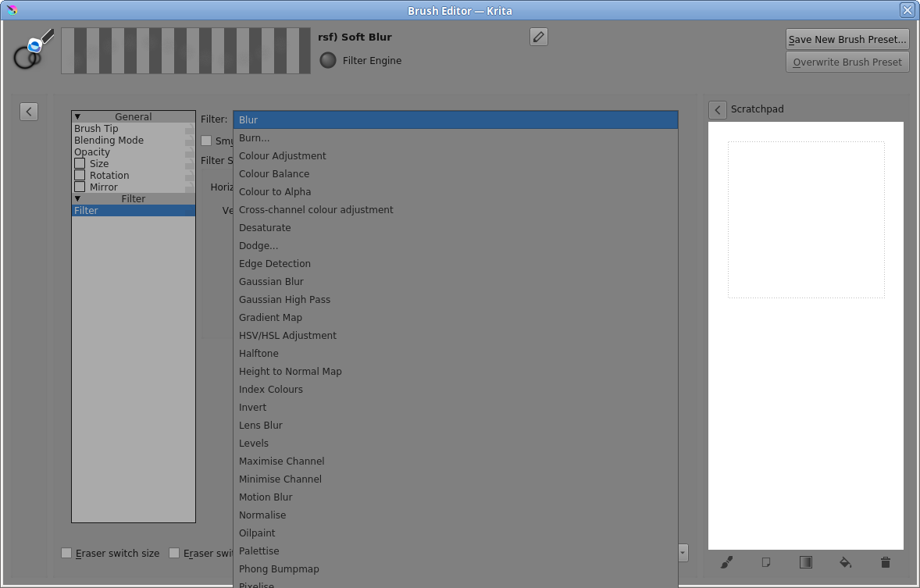Click Overwrite Brush Preset button
This screenshot has width=920, height=588.
[x=847, y=62]
